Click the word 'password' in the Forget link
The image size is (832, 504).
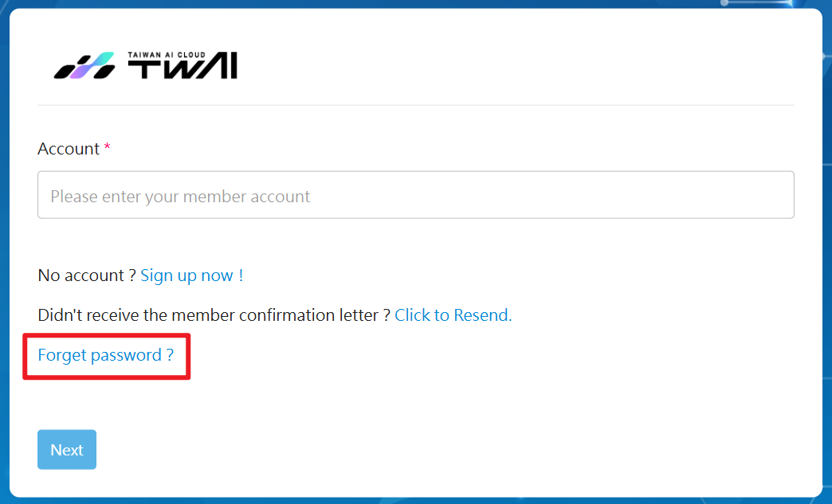(x=126, y=355)
